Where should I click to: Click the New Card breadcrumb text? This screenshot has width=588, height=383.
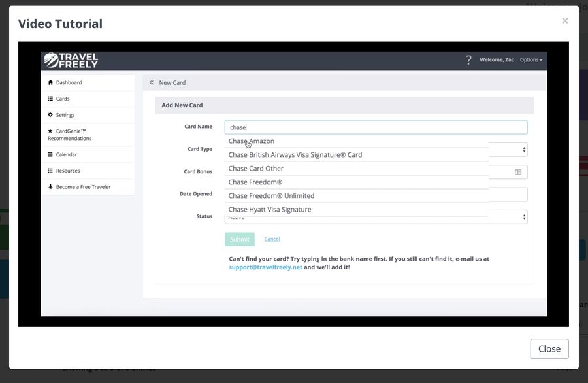click(172, 82)
